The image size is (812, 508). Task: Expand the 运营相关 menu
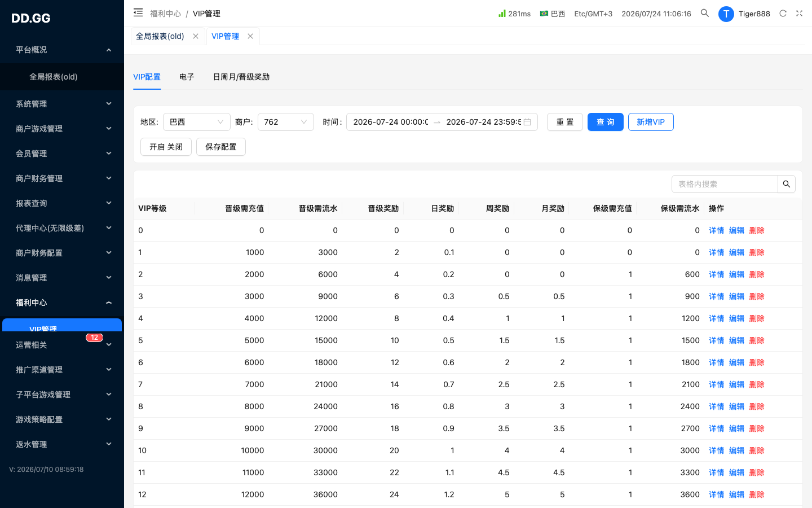[62, 345]
